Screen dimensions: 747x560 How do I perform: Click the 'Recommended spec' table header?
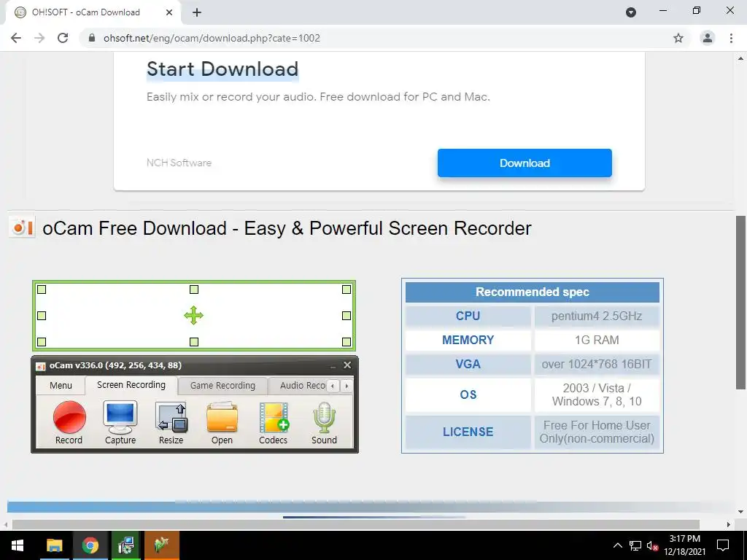tap(532, 292)
